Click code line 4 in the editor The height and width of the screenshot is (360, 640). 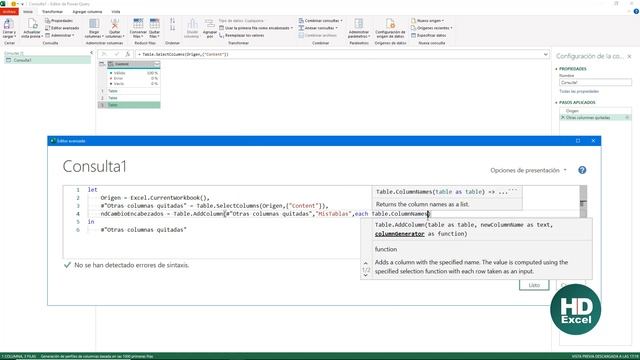(265, 214)
